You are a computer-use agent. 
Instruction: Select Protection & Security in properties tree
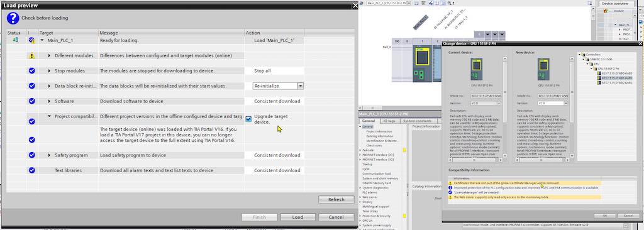click(376, 216)
